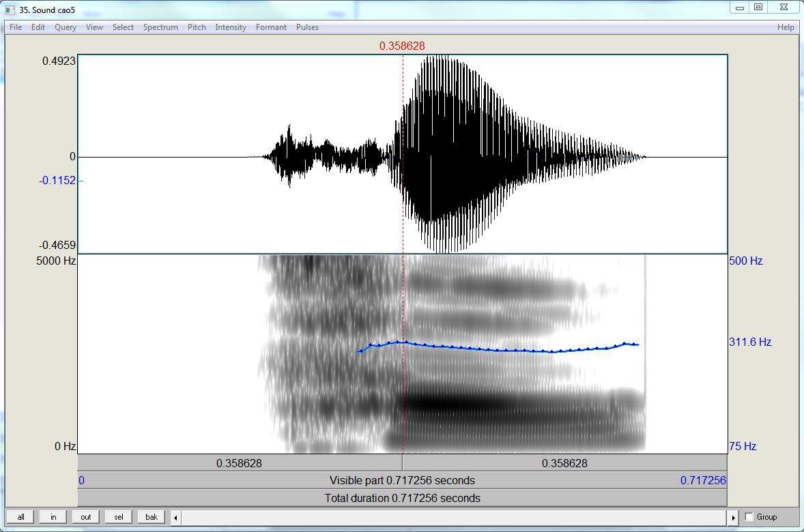
Task: Click the 75 Hz pitch floor label
Action: click(x=743, y=446)
